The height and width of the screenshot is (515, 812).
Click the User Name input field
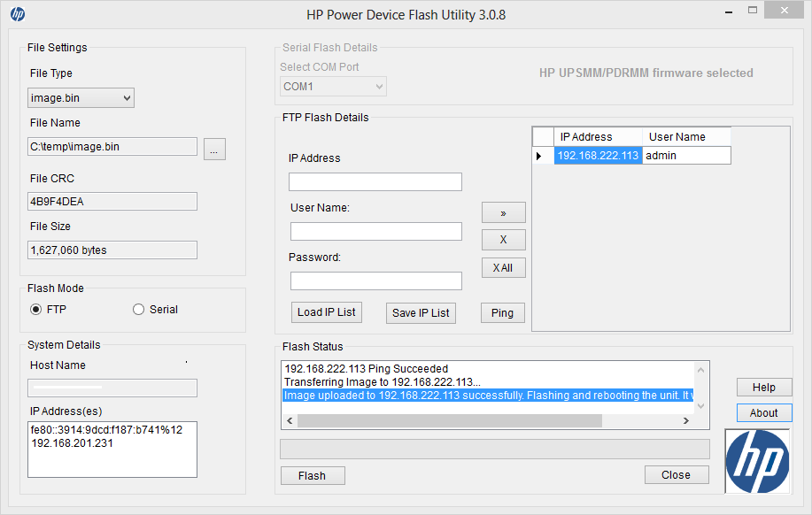(376, 231)
